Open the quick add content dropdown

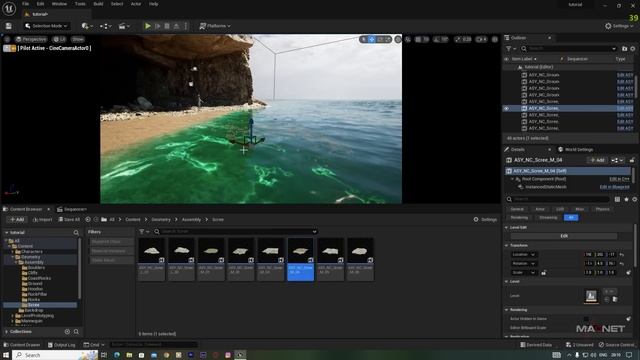(x=87, y=26)
